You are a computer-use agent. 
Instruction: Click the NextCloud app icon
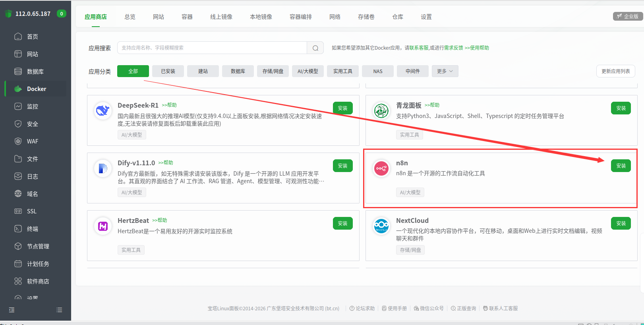[381, 226]
